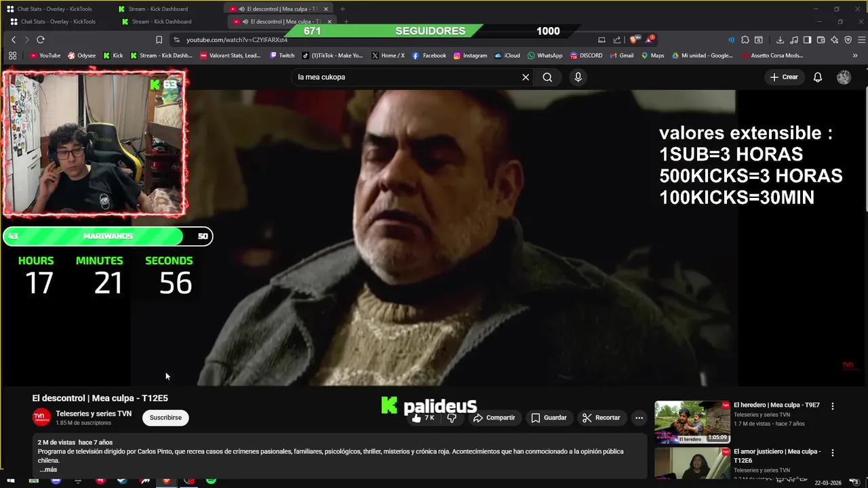Open the YouTube bookmark
This screenshot has height=488, width=868.
45,56
